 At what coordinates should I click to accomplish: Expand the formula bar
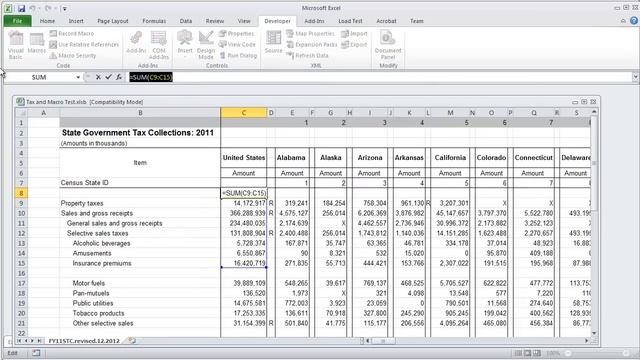(x=636, y=77)
